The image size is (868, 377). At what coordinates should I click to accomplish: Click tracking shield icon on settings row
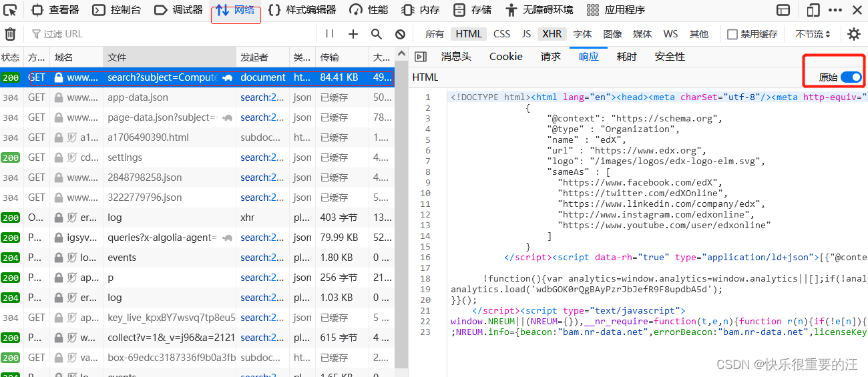(x=71, y=157)
